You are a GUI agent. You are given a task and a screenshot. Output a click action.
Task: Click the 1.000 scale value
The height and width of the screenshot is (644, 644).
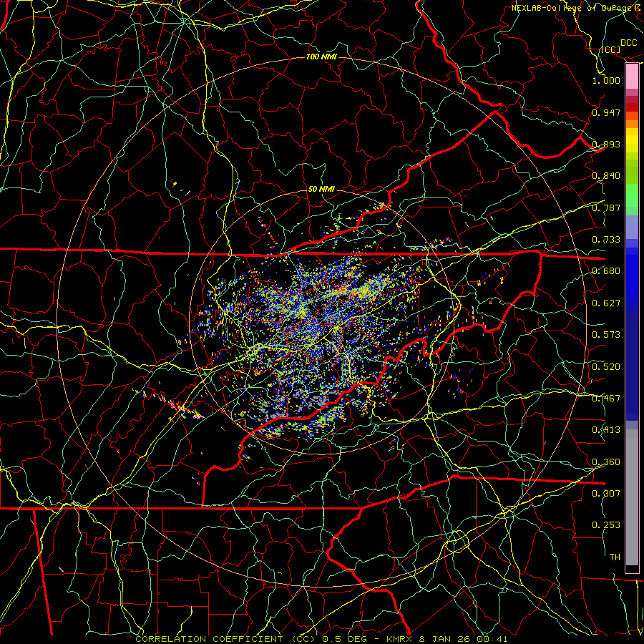[606, 80]
